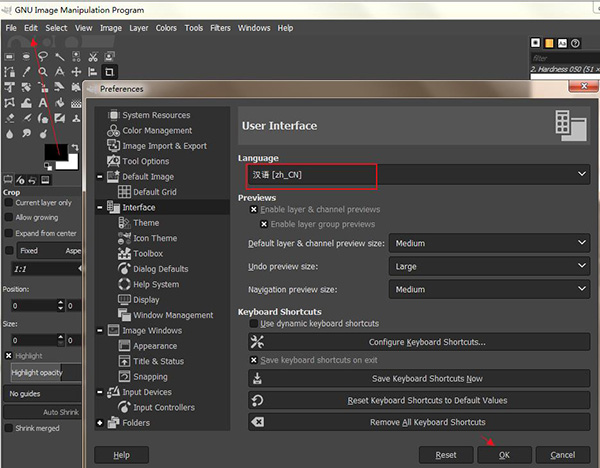This screenshot has height=468, width=600.
Task: Click Remove All Keyboard Shortcuts
Action: pos(419,422)
